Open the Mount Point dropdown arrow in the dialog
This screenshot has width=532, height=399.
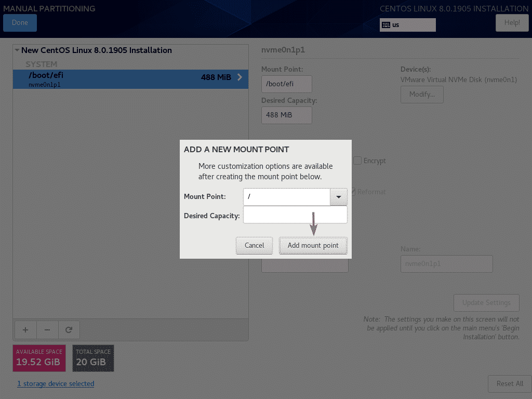339,197
